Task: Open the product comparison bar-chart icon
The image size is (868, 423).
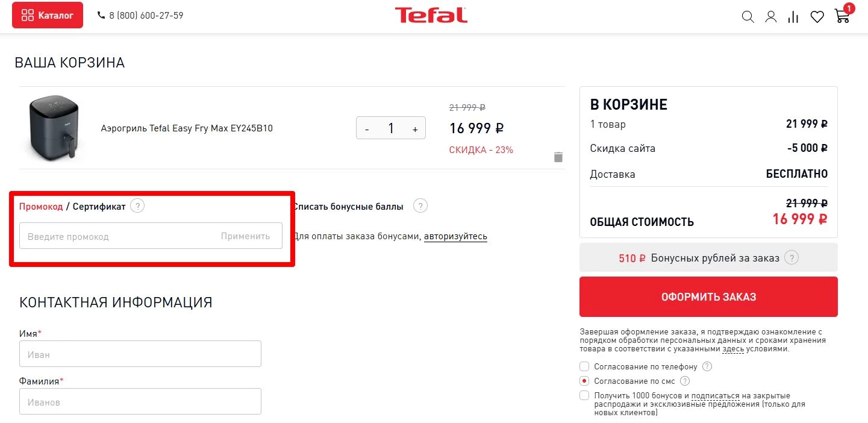Action: [x=793, y=17]
